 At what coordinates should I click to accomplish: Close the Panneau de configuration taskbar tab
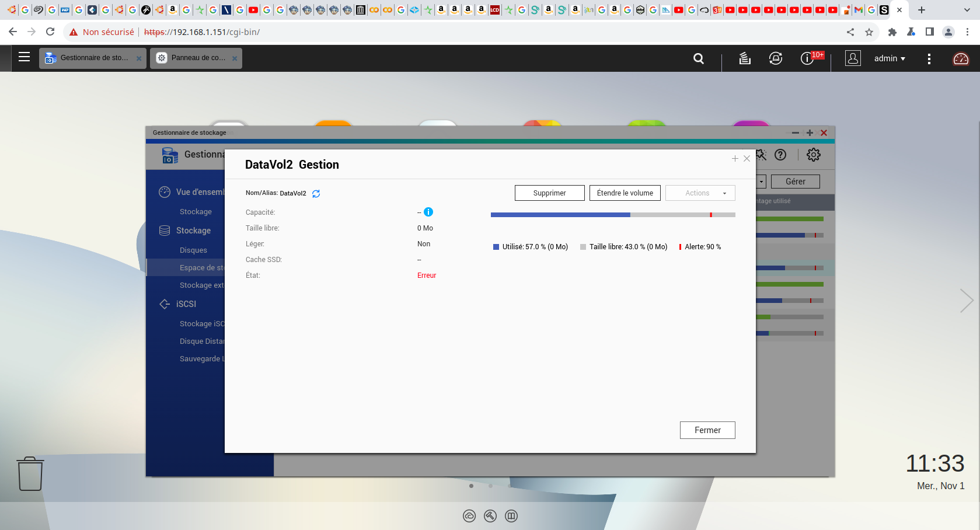click(235, 58)
